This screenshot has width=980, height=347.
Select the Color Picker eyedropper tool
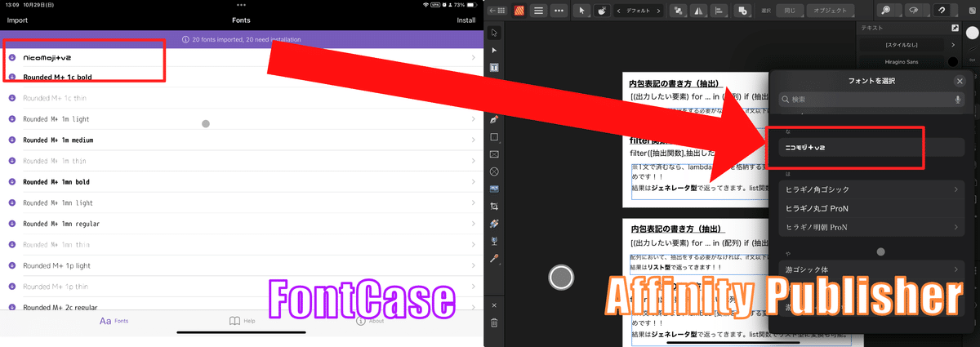pos(494,258)
